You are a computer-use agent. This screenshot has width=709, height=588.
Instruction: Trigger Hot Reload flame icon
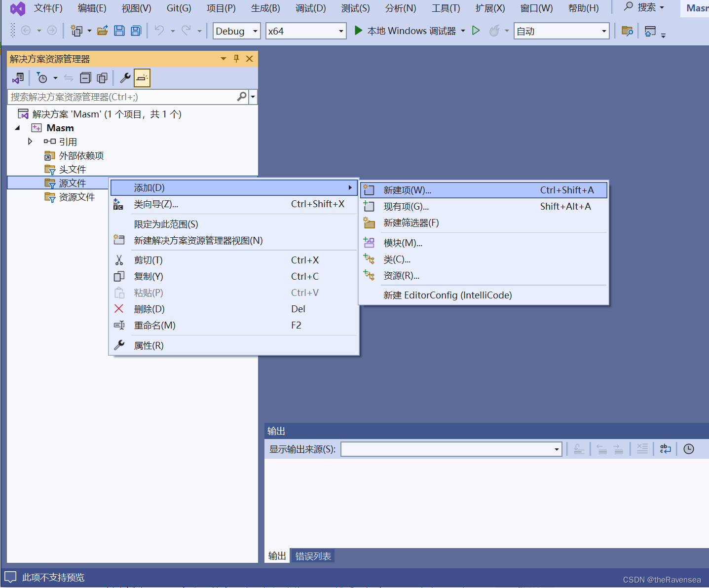pyautogui.click(x=494, y=31)
